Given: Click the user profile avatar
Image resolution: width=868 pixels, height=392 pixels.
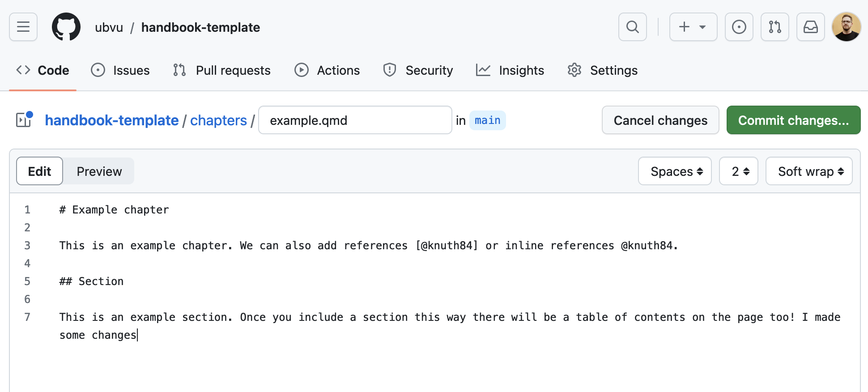Looking at the screenshot, I should [x=846, y=27].
